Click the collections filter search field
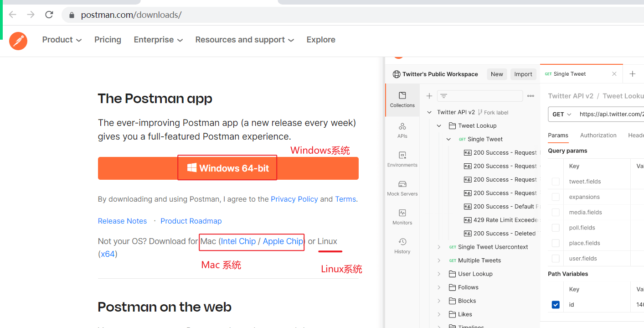The height and width of the screenshot is (328, 644). coord(480,96)
